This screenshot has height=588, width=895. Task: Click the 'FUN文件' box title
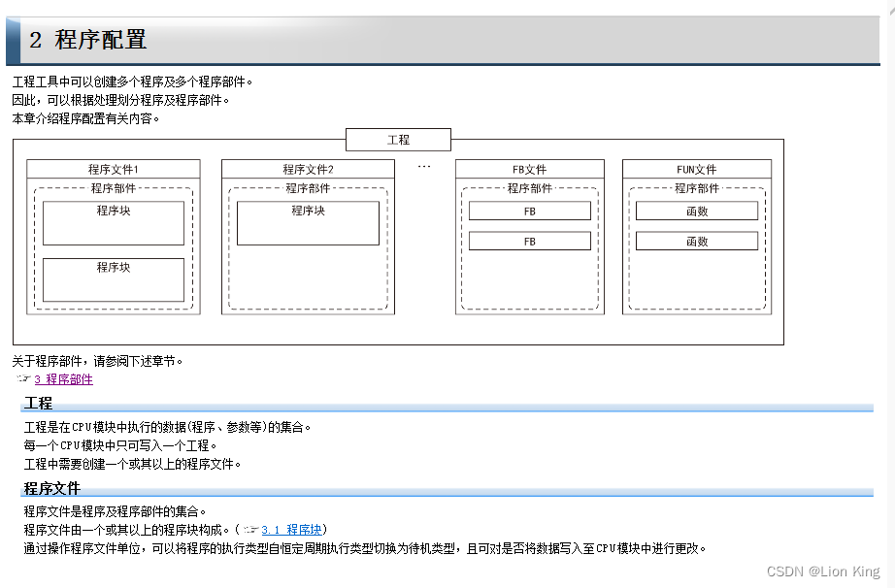point(696,170)
